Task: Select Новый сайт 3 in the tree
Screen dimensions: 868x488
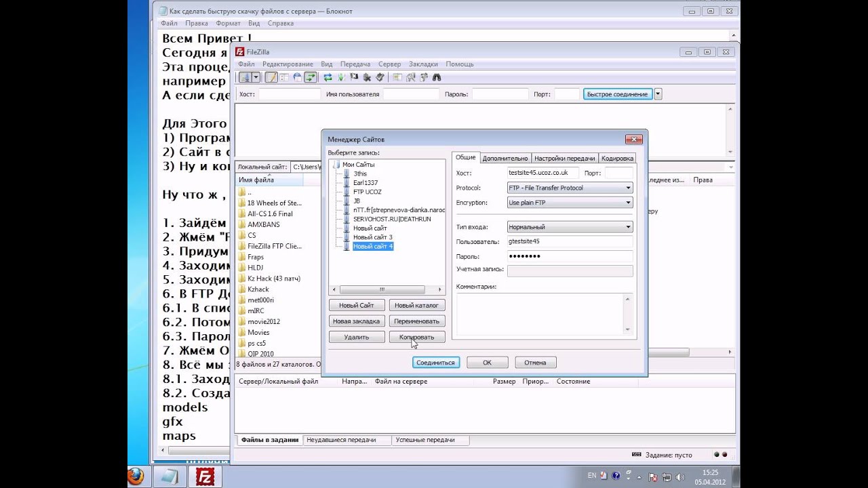Action: pos(372,237)
